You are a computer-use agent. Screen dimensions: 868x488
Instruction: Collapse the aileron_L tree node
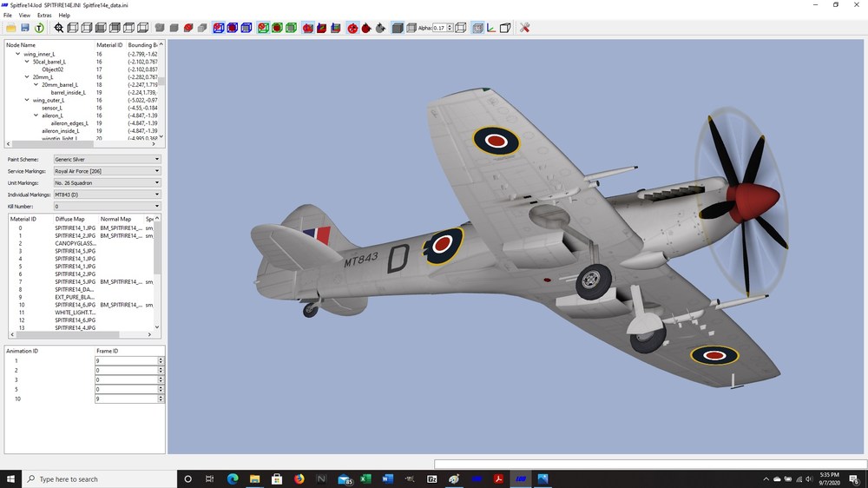click(36, 115)
